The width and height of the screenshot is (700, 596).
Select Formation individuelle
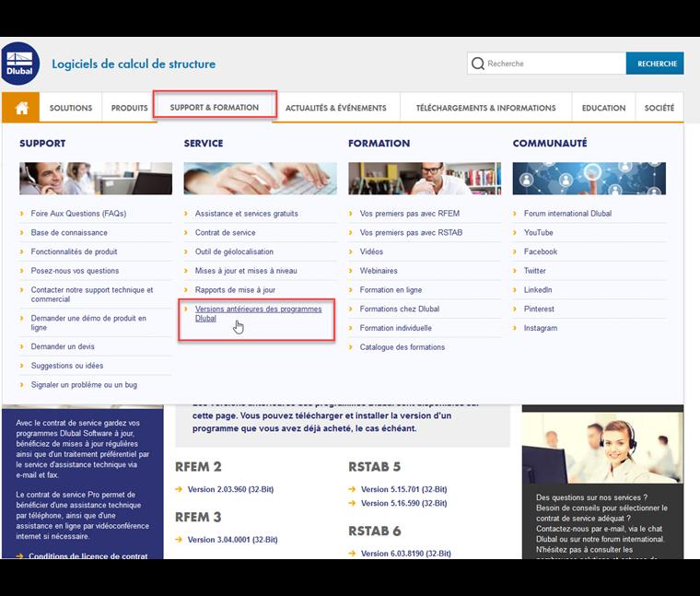pyautogui.click(x=395, y=328)
